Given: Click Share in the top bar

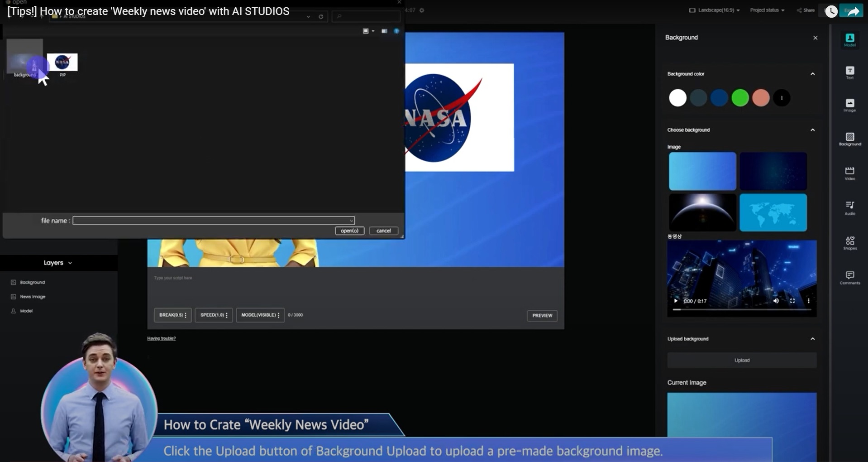Looking at the screenshot, I should [x=806, y=10].
